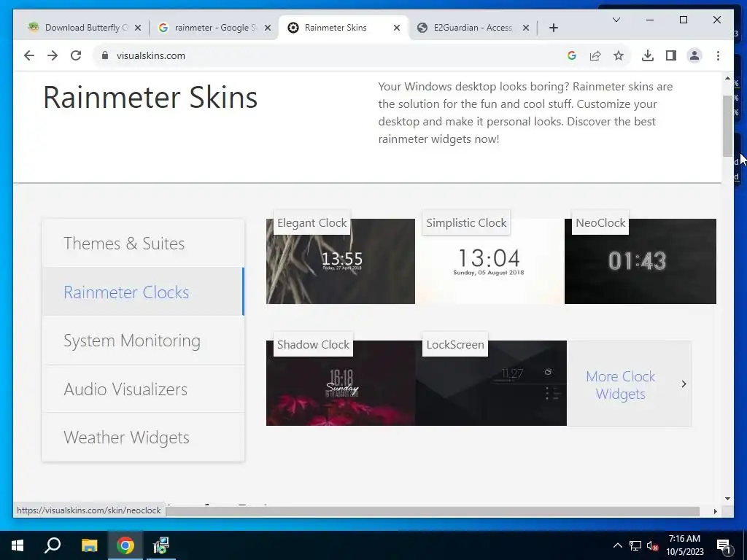
Task: Go back to the previous page
Action: (x=29, y=55)
